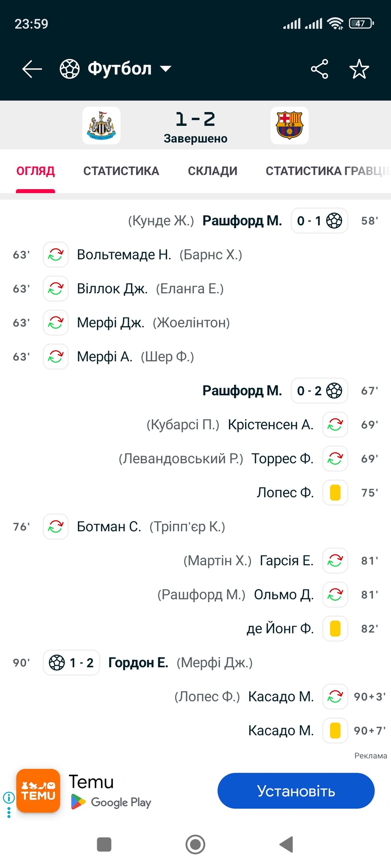Screen dimensions: 391x868
Task: Switch to the Склади tab
Action: [212, 171]
